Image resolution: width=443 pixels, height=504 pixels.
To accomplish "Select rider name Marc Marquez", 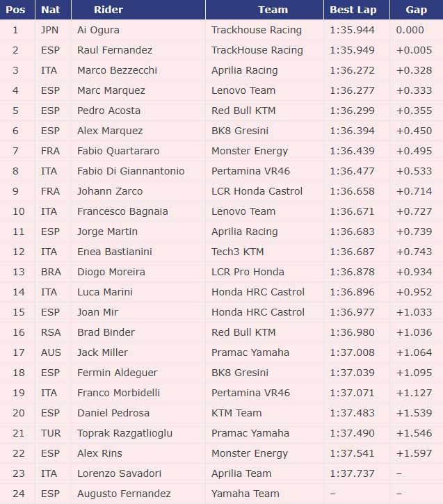I will [111, 90].
